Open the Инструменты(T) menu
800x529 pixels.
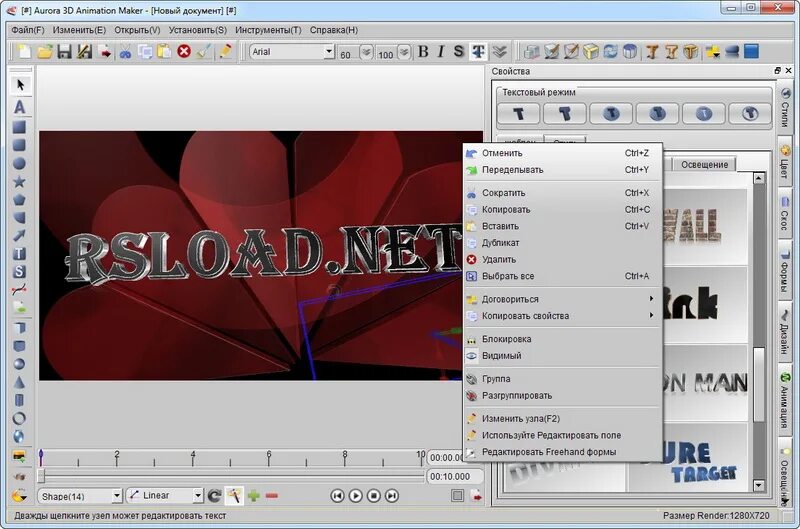tap(268, 30)
